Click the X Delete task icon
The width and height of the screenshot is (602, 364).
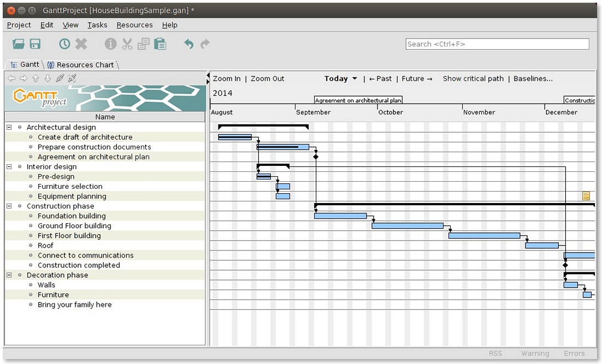(x=81, y=44)
